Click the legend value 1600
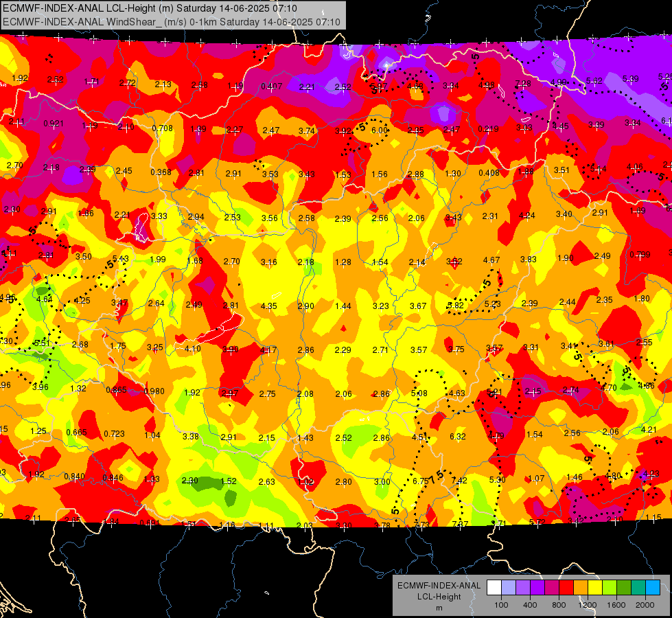 coord(616,605)
